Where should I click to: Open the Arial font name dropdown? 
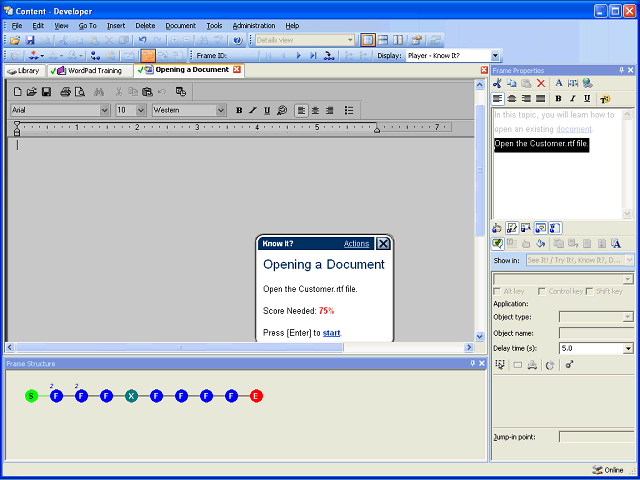pyautogui.click(x=105, y=110)
